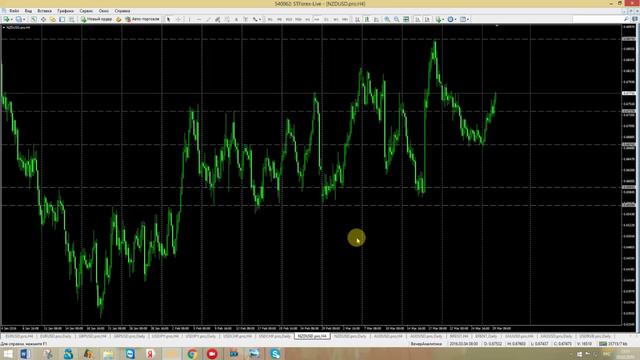Set chart type to Bar Chart
The image size is (640, 360).
[357, 19]
